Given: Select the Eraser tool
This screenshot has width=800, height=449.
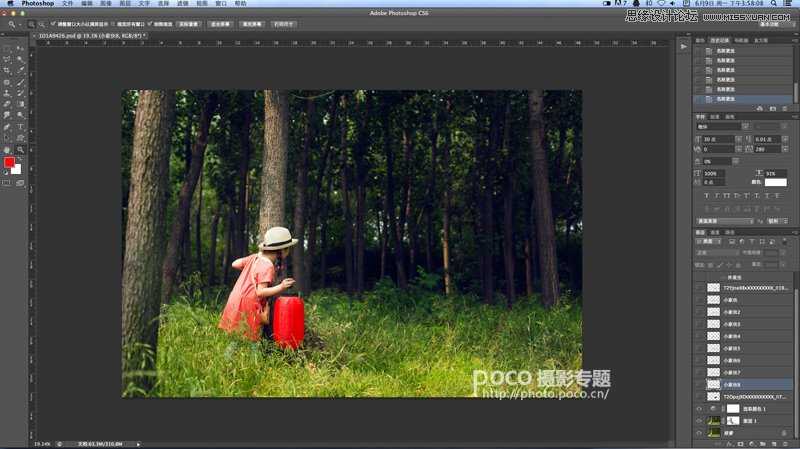Looking at the screenshot, I should click(x=7, y=104).
